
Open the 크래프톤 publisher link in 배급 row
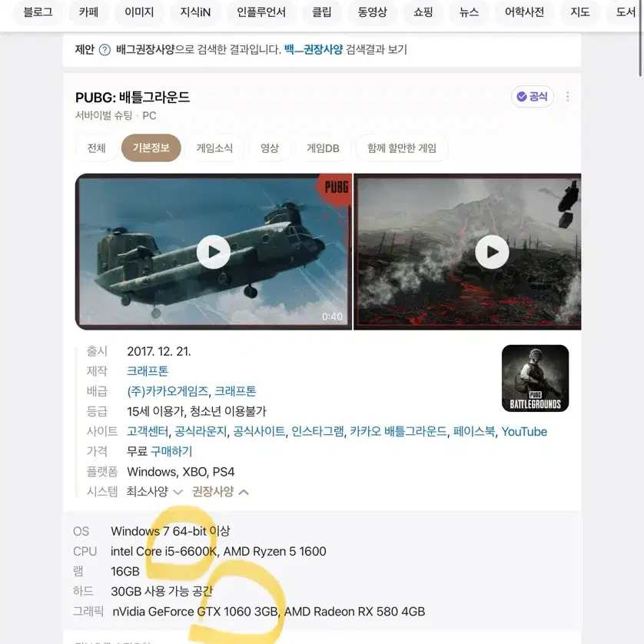pos(235,391)
